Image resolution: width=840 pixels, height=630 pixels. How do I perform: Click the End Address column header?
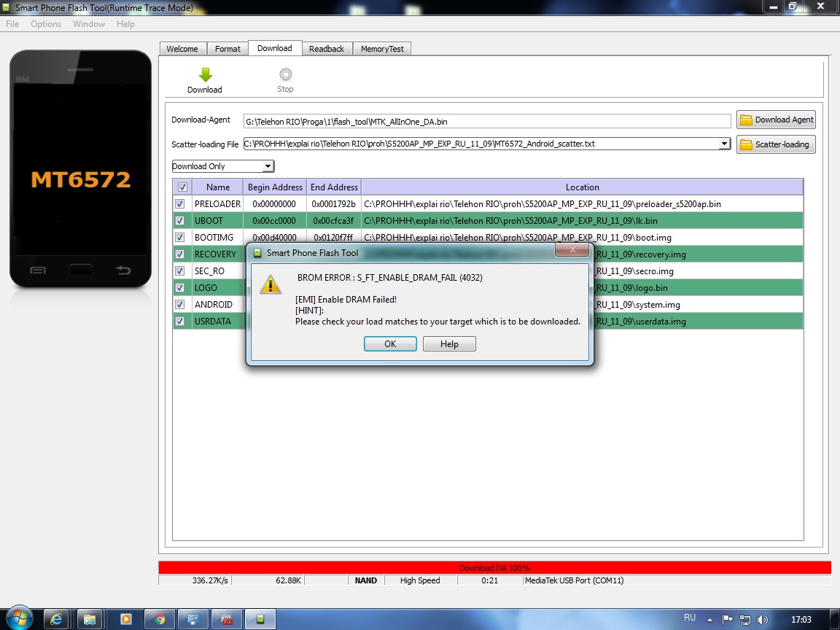[334, 187]
